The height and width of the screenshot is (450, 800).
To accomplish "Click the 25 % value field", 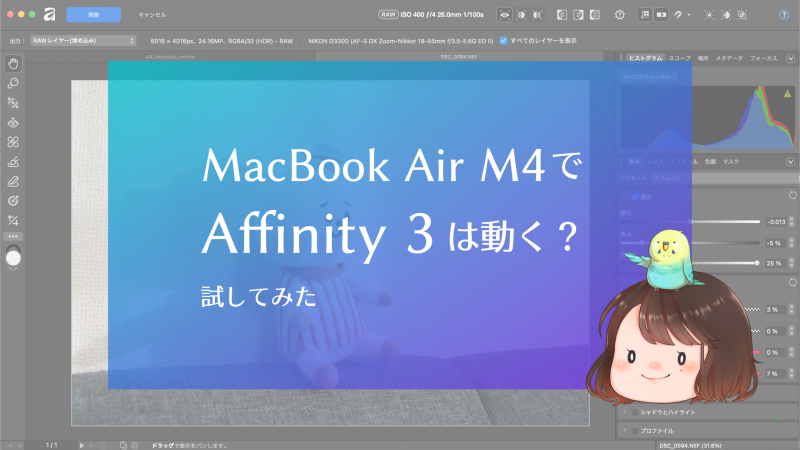I will pyautogui.click(x=774, y=263).
